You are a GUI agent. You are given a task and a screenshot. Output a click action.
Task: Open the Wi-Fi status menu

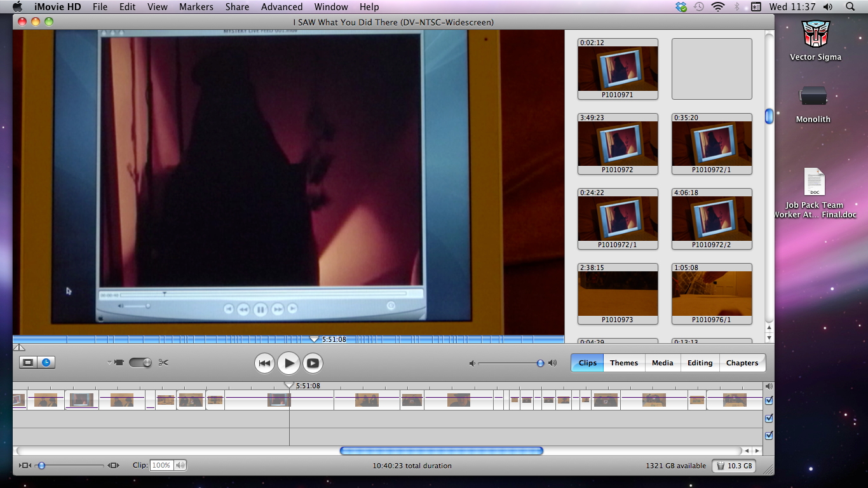[718, 7]
